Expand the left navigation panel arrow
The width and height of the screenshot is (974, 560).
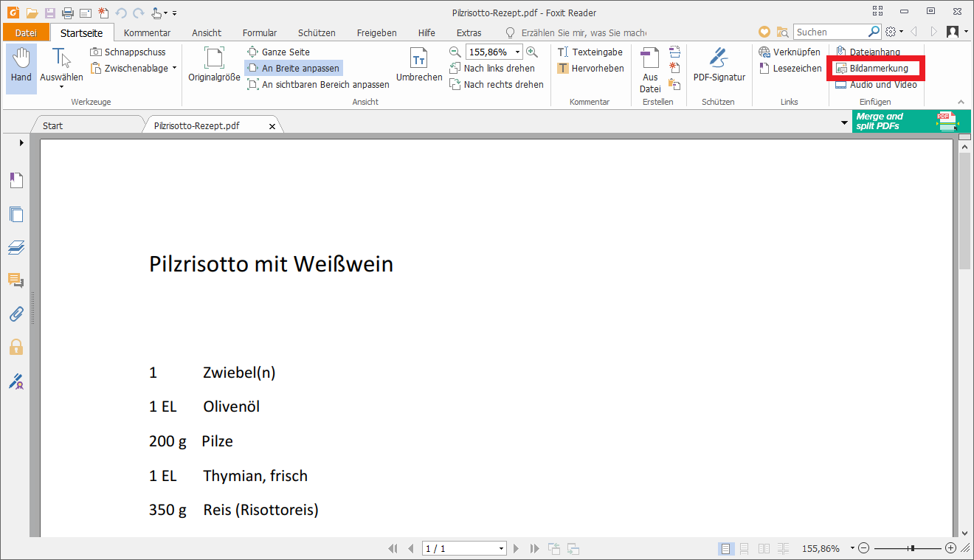point(21,142)
